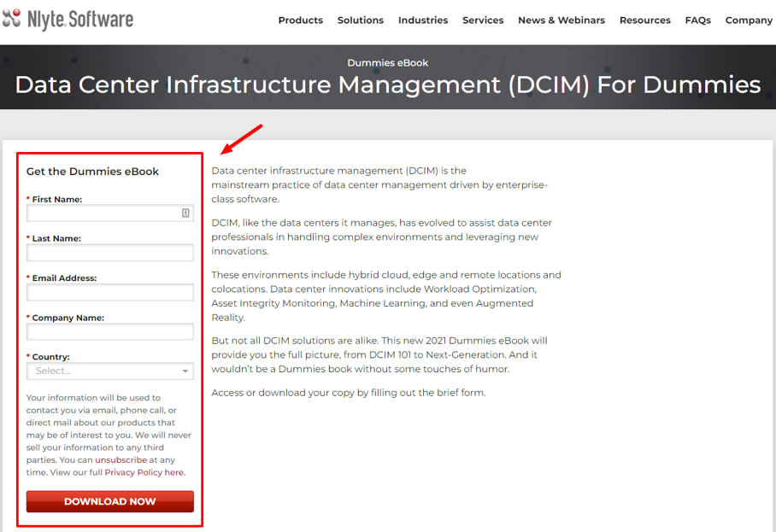Open the Privacy Policy here link
The image size is (776, 532).
tap(144, 472)
